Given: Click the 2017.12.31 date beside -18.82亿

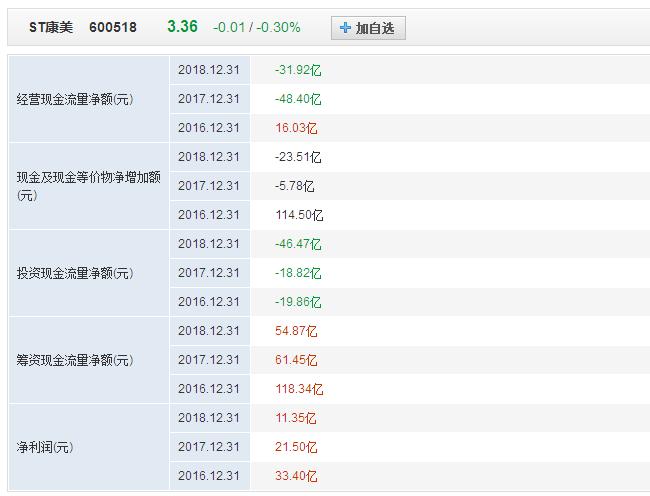Looking at the screenshot, I should click(x=209, y=273).
